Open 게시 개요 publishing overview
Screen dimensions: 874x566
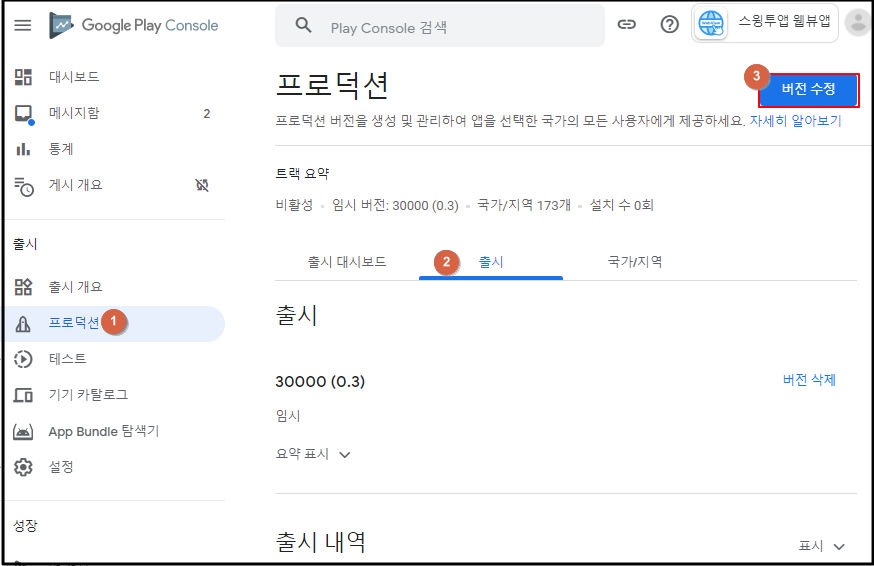pyautogui.click(x=75, y=185)
